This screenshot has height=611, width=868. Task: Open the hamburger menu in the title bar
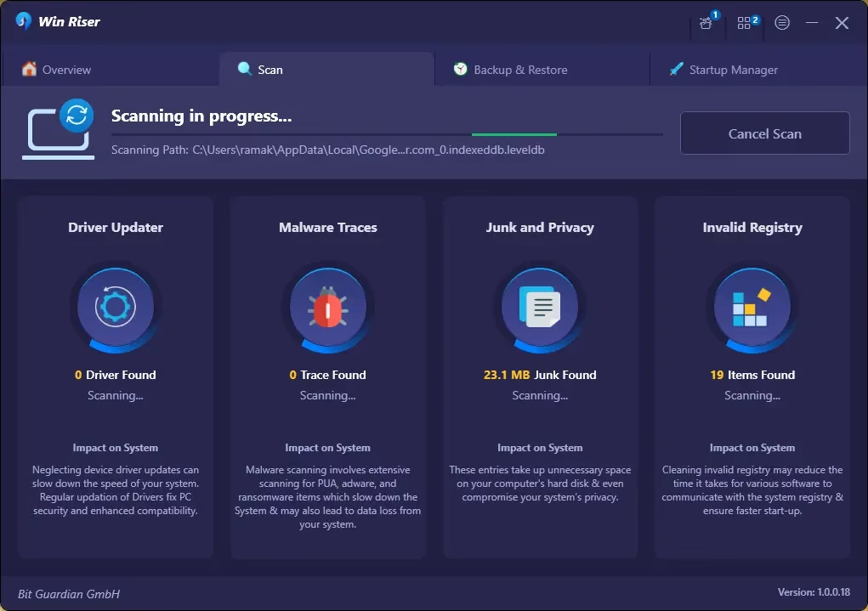[x=782, y=23]
